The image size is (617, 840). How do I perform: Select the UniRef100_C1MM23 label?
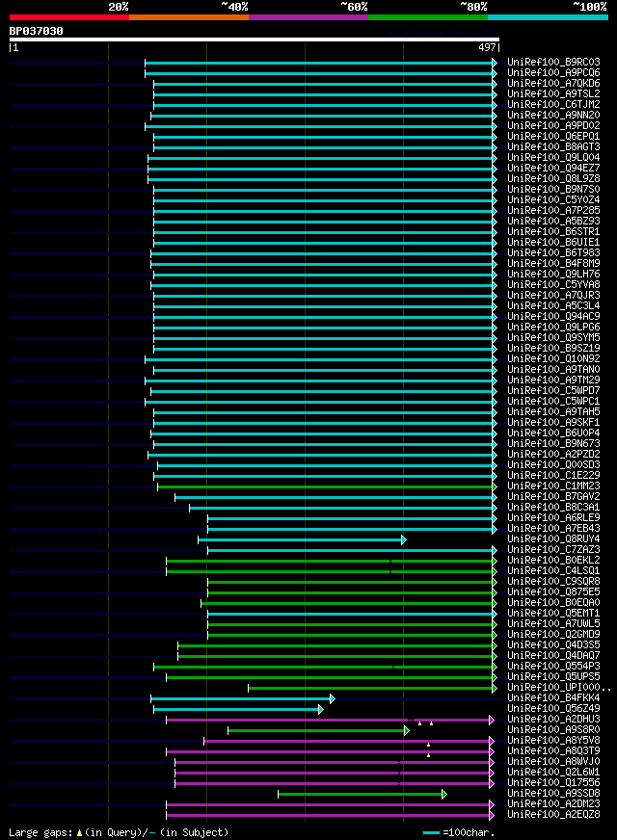[x=553, y=486]
